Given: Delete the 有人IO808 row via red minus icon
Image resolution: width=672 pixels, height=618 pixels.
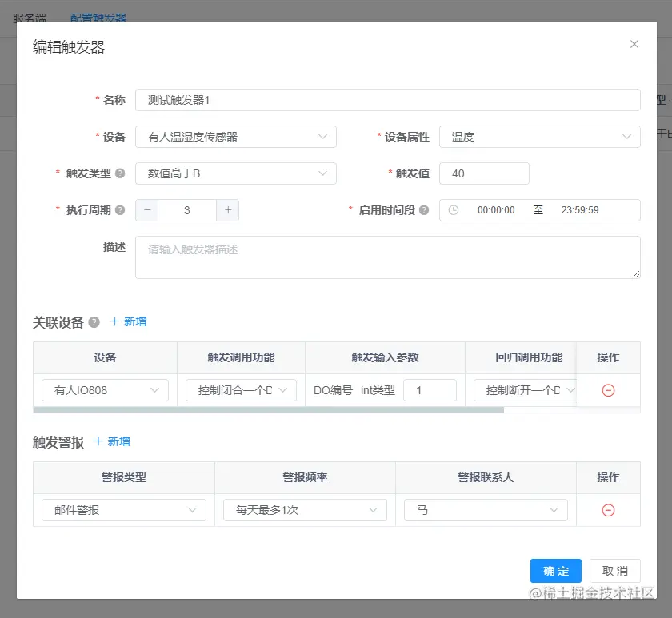Looking at the screenshot, I should click(607, 390).
